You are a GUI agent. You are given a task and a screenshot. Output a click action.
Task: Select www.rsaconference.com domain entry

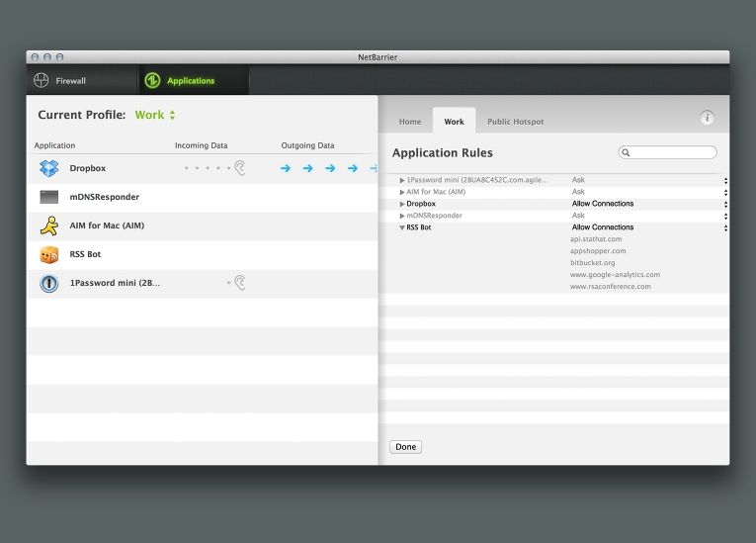(x=611, y=286)
